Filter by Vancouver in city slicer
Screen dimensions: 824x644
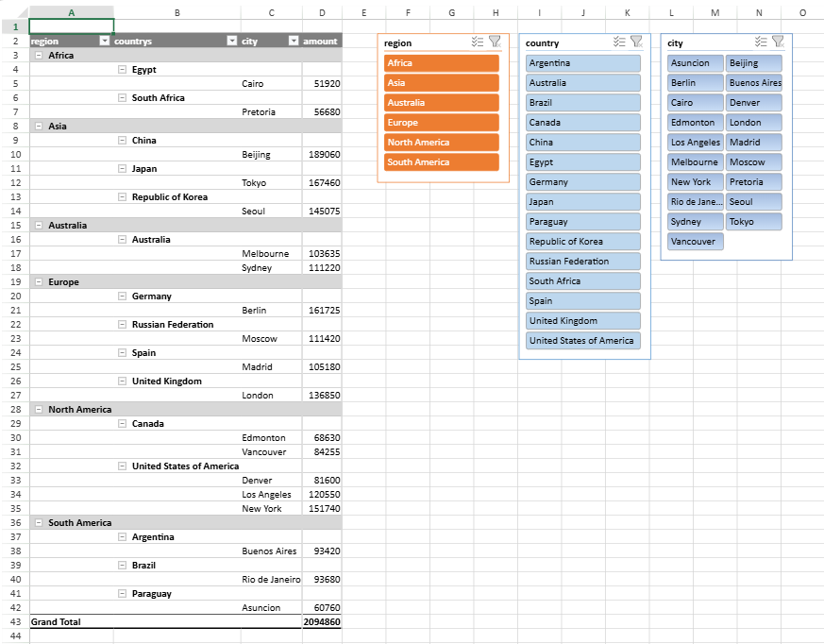pyautogui.click(x=696, y=242)
